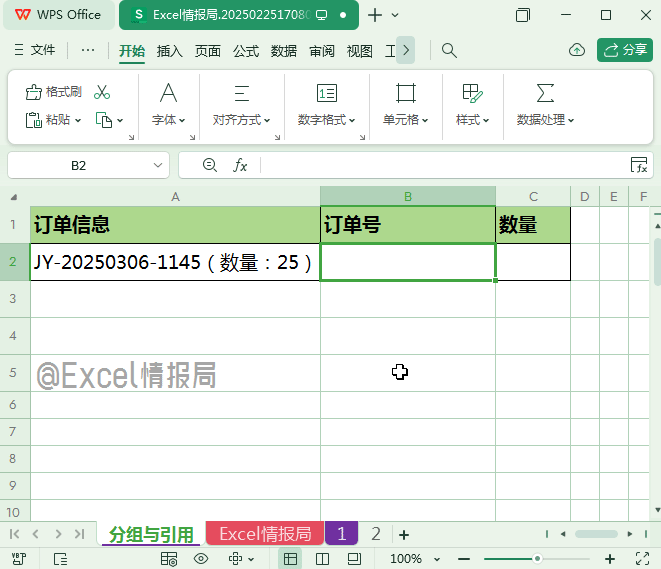Switch to Page Break Preview in the status bar
The width and height of the screenshot is (661, 569).
coord(322,559)
